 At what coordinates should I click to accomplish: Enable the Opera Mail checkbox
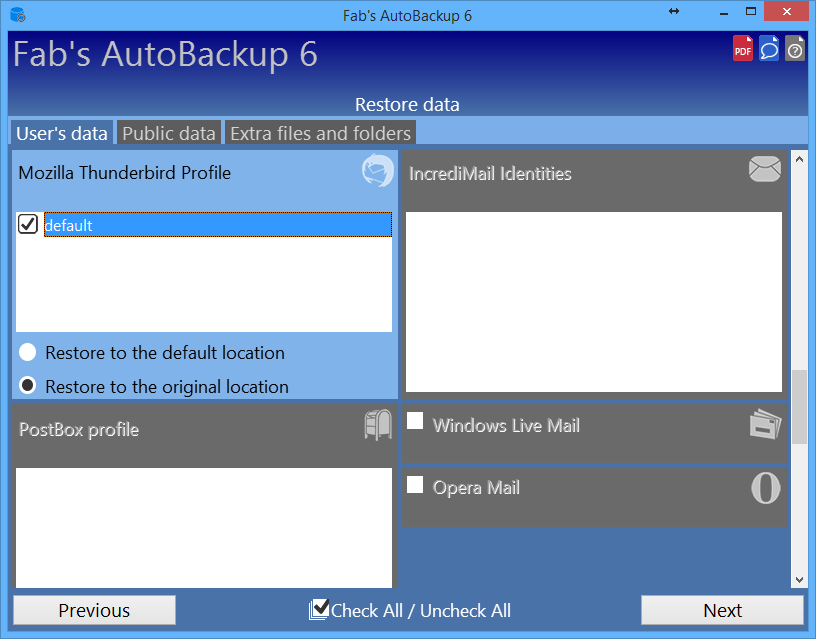[415, 484]
